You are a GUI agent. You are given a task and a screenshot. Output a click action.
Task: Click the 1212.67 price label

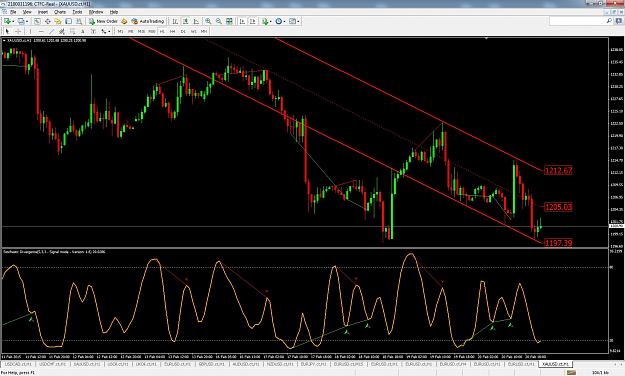tap(558, 171)
